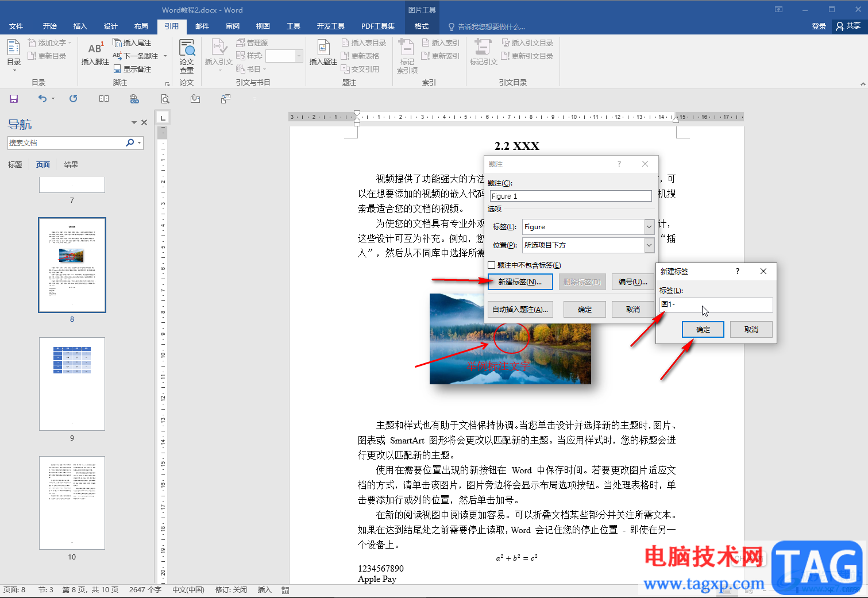
Task: Click 中文(中国) language in status bar
Action: (188, 590)
